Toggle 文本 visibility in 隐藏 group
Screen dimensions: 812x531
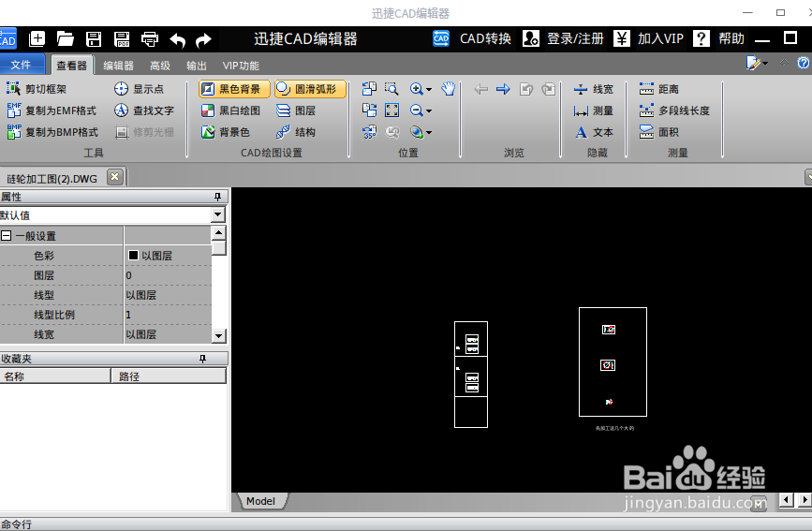(594, 132)
